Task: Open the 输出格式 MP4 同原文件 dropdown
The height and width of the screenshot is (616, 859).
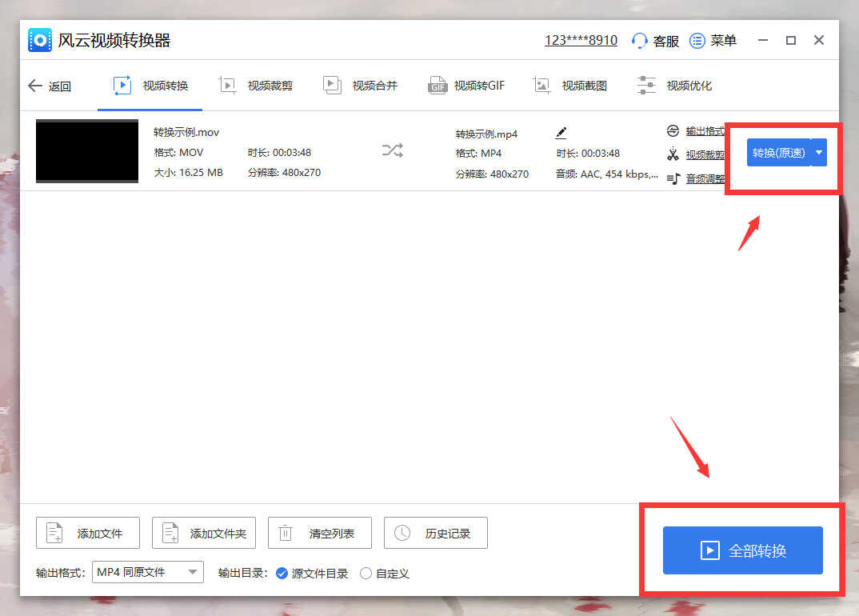Action: click(148, 572)
